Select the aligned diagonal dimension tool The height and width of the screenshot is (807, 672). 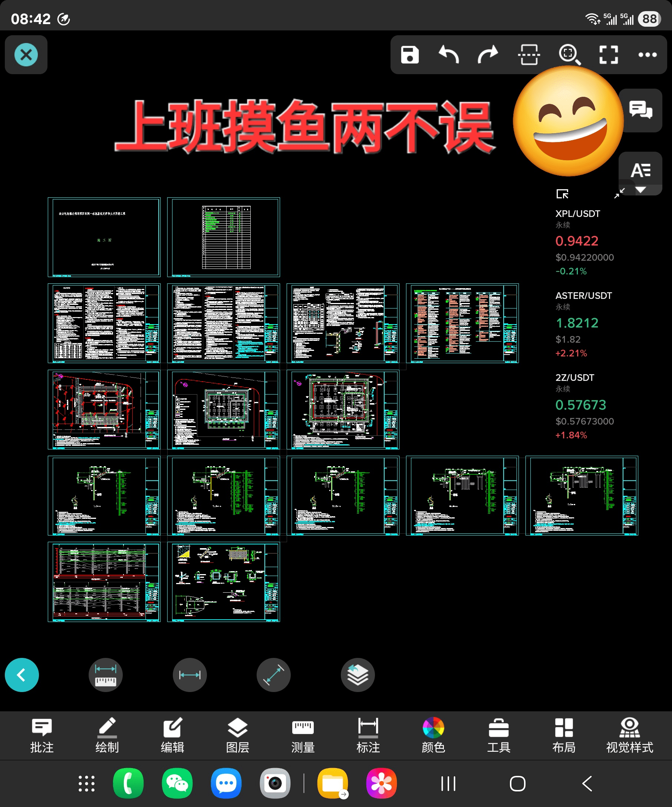tap(273, 675)
